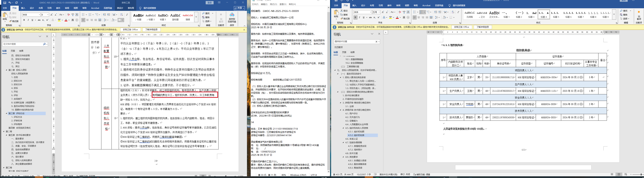Click increase indent icon in right Word ribbon
The width and height of the screenshot is (644, 178).
click(x=440, y=12)
